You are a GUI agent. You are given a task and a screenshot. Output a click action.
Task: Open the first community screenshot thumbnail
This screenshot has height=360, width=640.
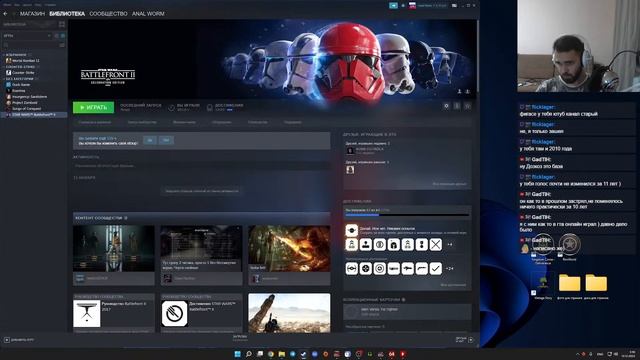(113, 249)
